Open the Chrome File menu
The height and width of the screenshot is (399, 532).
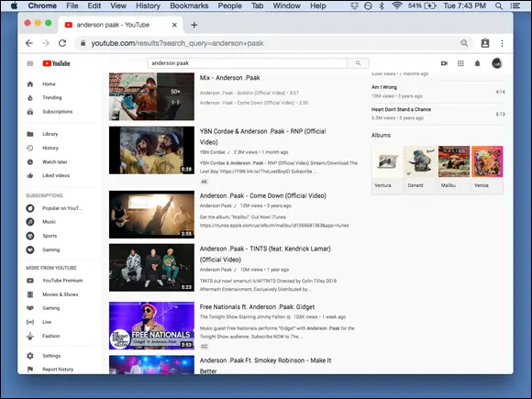click(x=72, y=6)
